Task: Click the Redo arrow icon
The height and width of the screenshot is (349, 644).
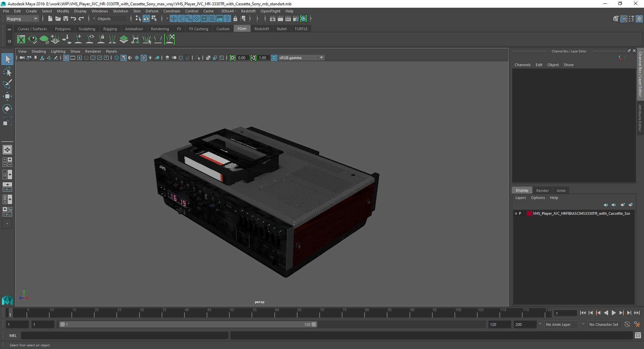Action: (81, 19)
